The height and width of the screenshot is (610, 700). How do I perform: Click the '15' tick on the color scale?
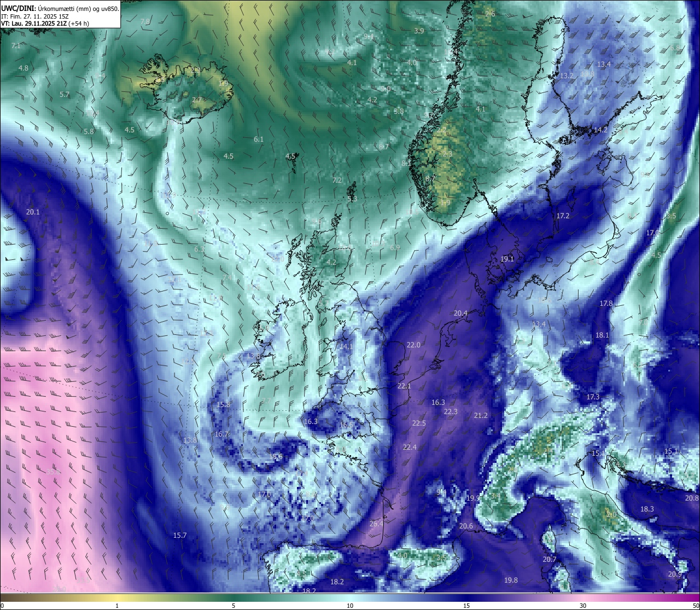(x=466, y=605)
